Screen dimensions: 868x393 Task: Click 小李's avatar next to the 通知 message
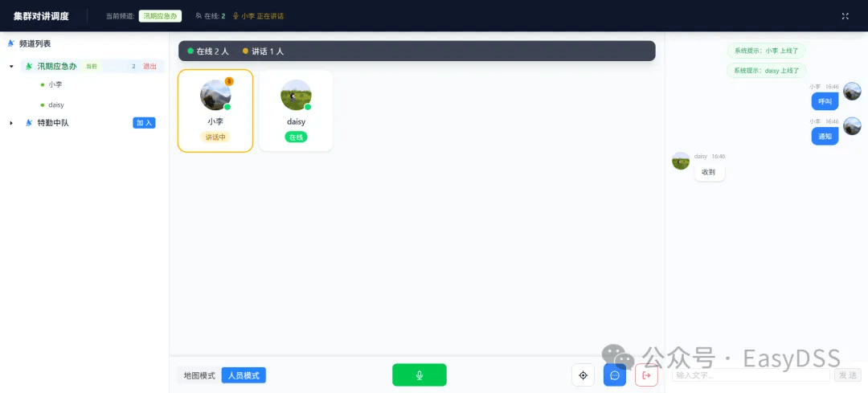(852, 126)
